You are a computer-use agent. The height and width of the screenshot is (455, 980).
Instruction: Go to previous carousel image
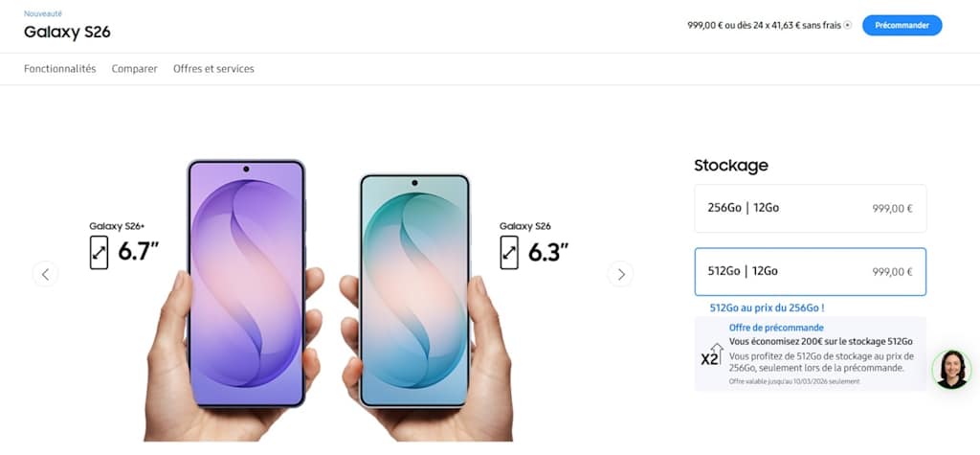click(45, 274)
